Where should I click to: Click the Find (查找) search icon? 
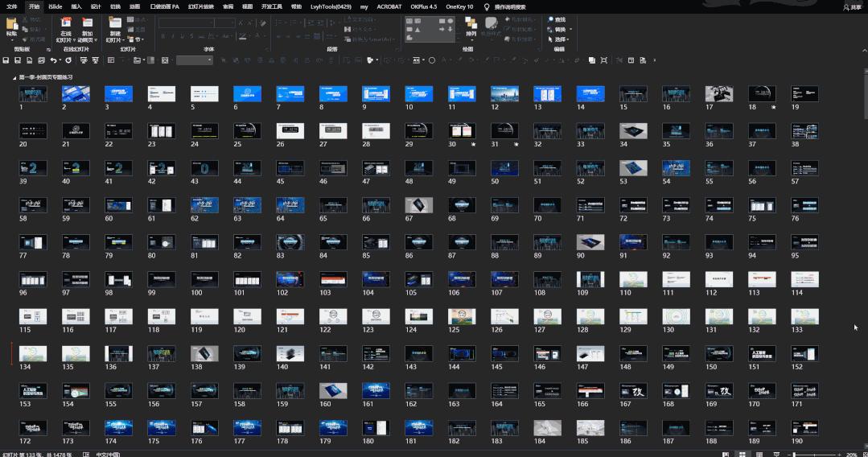[551, 19]
